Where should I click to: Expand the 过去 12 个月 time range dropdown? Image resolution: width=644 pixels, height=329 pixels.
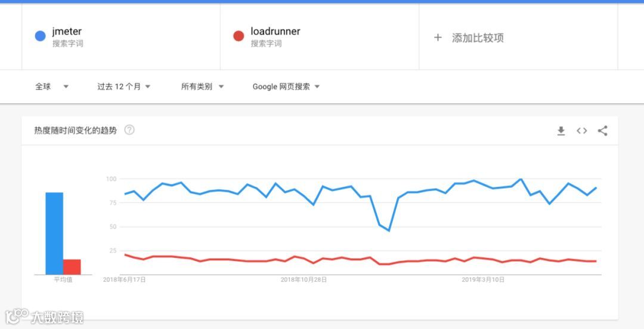124,87
